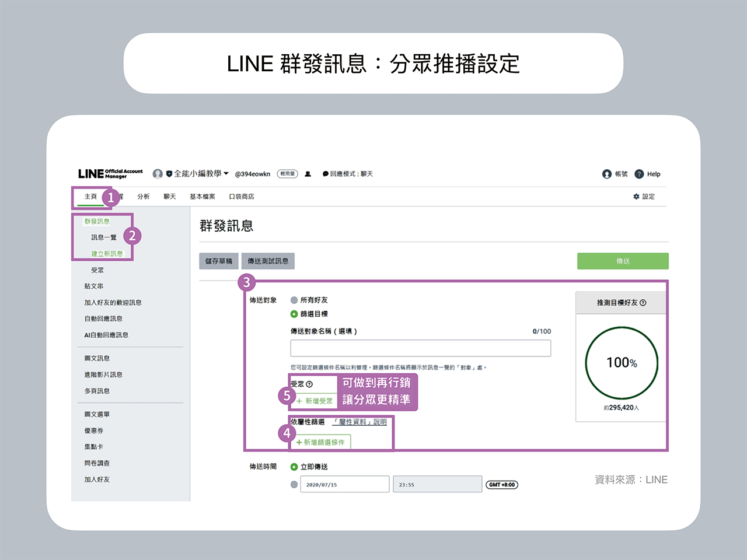This screenshot has width=747, height=560.
Task: Open 進階影片訊息 in the sidebar
Action: coord(103,374)
